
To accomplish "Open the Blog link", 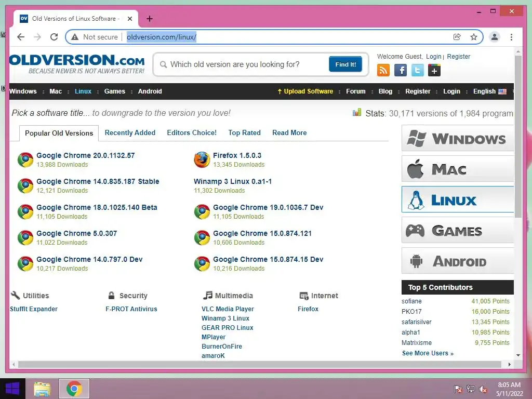I will (385, 91).
